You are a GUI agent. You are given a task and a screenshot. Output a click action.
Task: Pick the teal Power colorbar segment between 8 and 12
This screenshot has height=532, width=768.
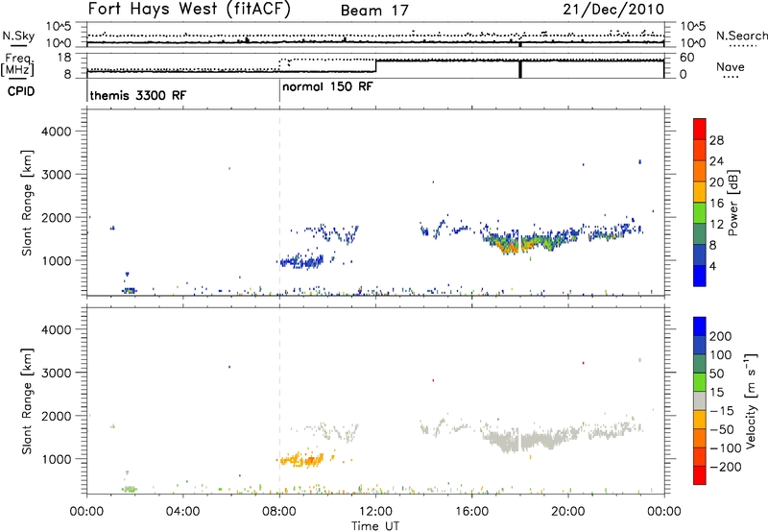700,233
